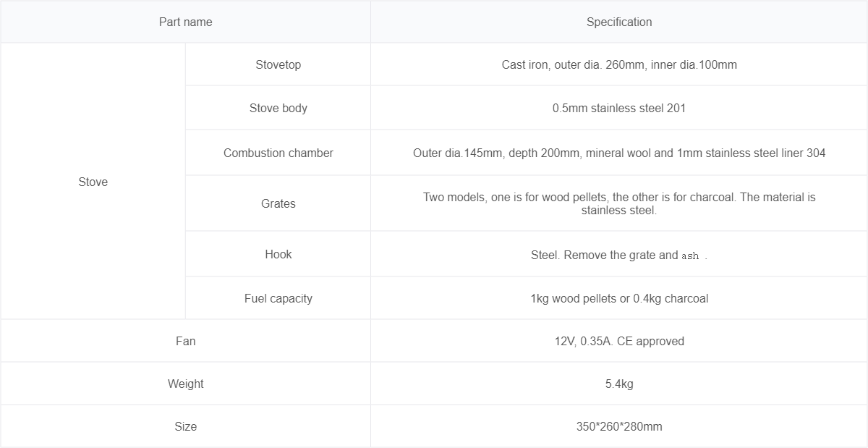Screen dimensions: 868x448
Task: Click the Specification header cell
Action: tap(619, 22)
